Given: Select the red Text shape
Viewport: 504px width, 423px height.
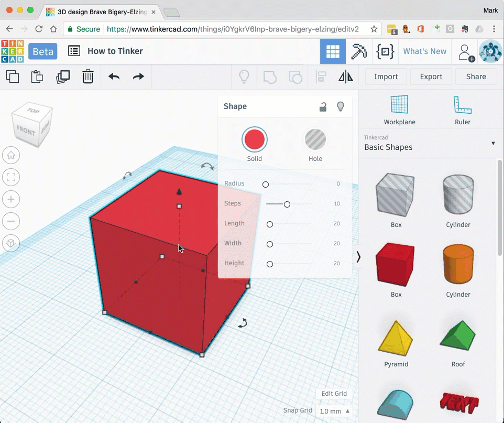Looking at the screenshot, I should pos(458,403).
